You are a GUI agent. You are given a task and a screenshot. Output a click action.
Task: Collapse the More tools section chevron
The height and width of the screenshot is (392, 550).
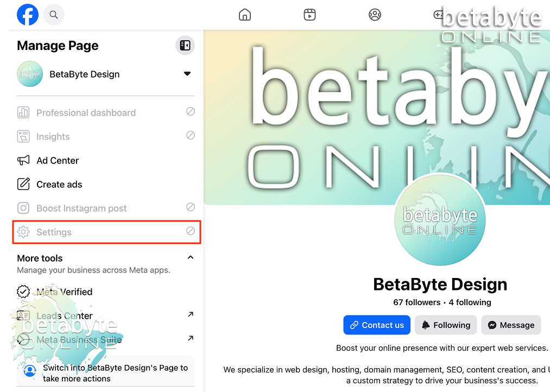pos(191,258)
